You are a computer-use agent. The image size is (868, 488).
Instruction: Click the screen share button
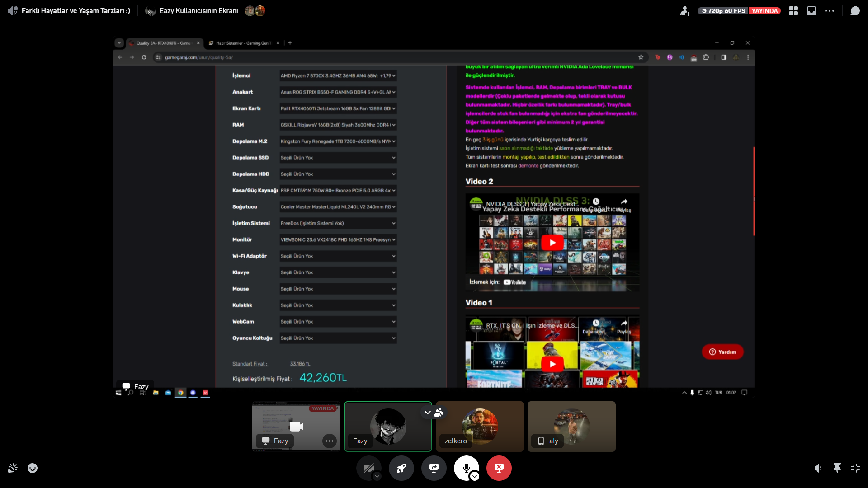point(434,468)
